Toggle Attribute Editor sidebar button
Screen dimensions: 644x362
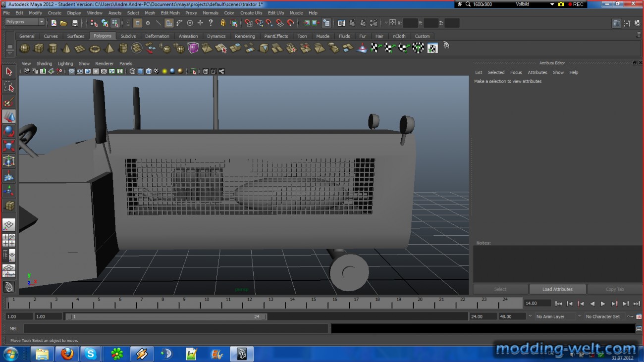616,23
